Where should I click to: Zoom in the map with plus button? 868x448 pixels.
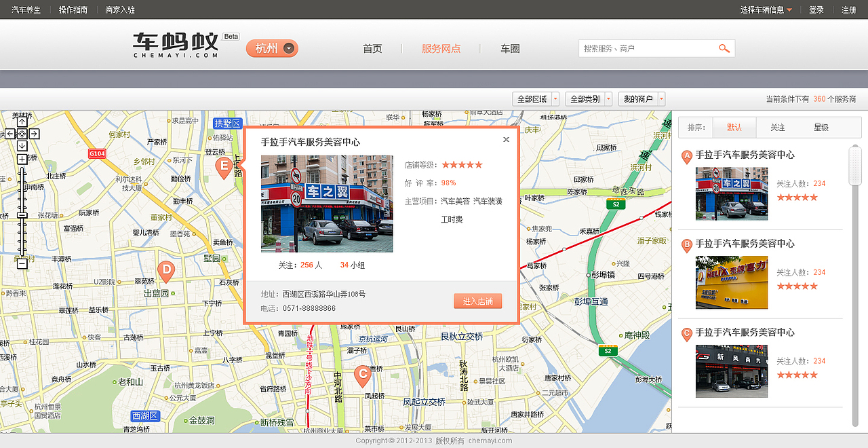(22, 159)
